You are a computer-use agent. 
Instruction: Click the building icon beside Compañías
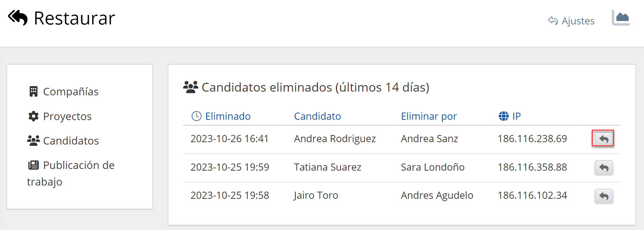click(x=33, y=92)
